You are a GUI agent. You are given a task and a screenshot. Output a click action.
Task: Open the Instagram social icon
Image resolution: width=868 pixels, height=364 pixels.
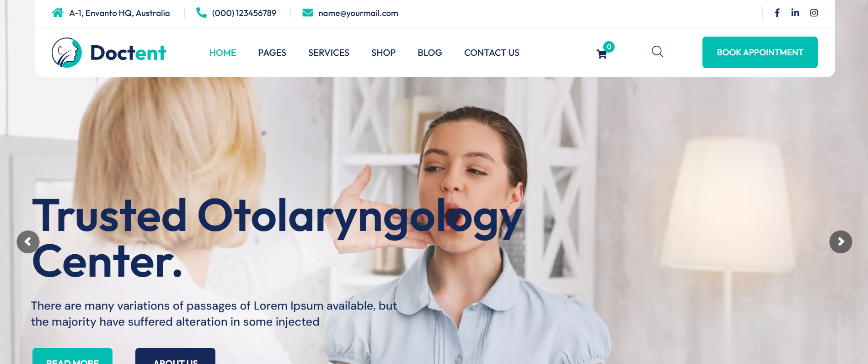[x=814, y=13]
